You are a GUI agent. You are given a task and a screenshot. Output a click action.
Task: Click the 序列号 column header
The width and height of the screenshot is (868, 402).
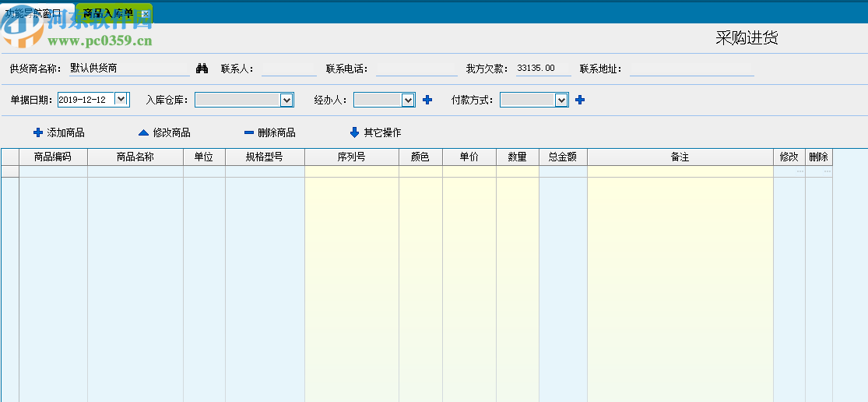[x=352, y=157]
